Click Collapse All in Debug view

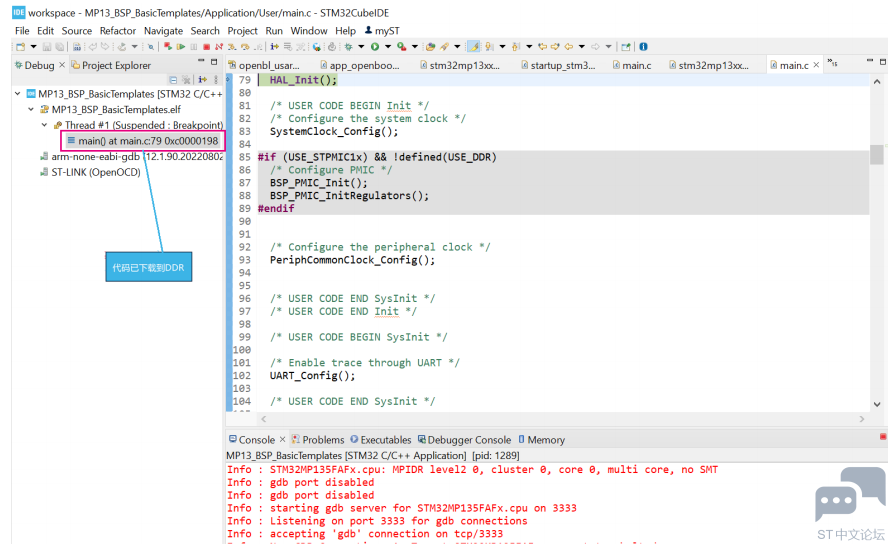(x=173, y=80)
